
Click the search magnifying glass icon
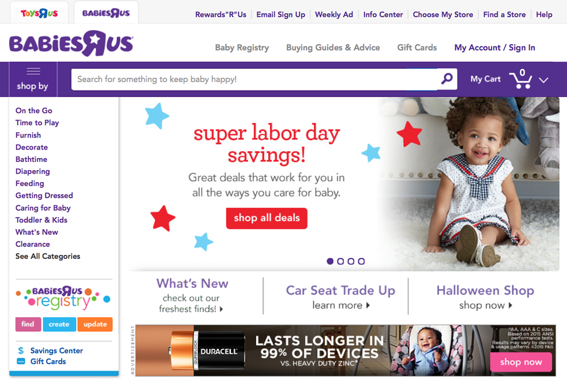(x=447, y=79)
